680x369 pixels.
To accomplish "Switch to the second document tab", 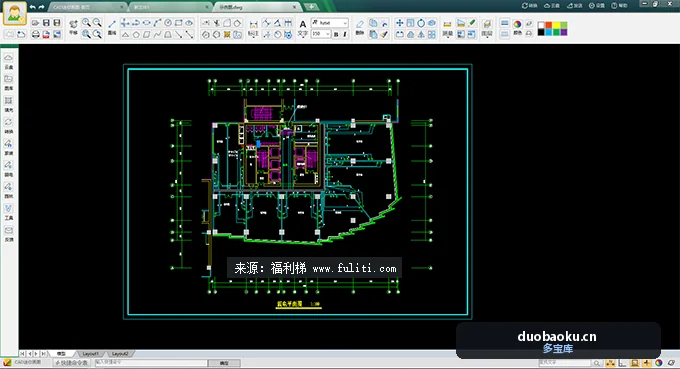I will point(170,7).
